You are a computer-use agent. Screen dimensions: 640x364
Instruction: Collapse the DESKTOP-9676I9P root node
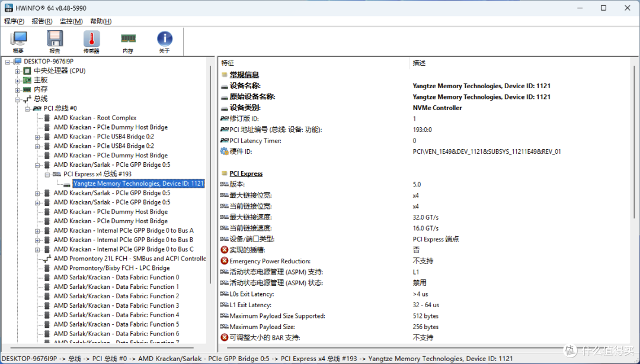(x=8, y=62)
